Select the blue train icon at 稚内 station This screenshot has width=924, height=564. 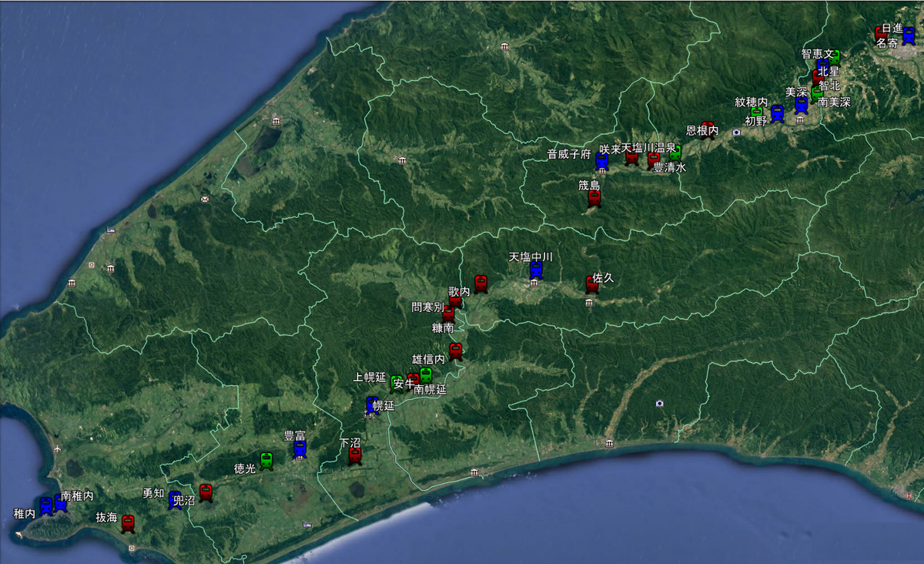click(46, 506)
